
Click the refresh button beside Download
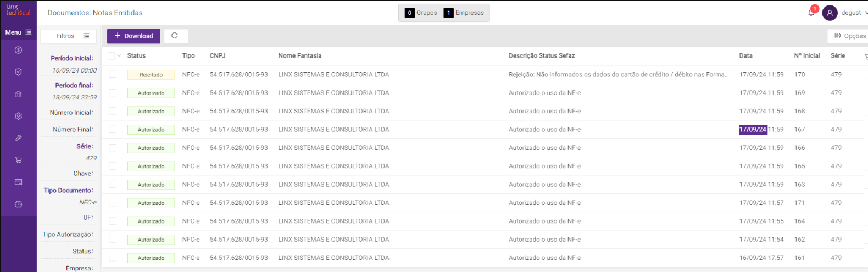pyautogui.click(x=175, y=36)
